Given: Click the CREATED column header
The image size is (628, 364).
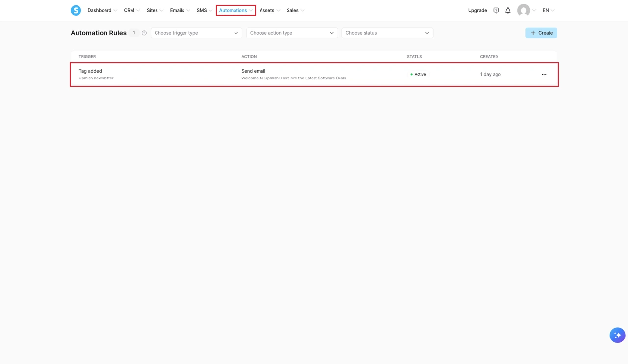Looking at the screenshot, I should pyautogui.click(x=489, y=57).
